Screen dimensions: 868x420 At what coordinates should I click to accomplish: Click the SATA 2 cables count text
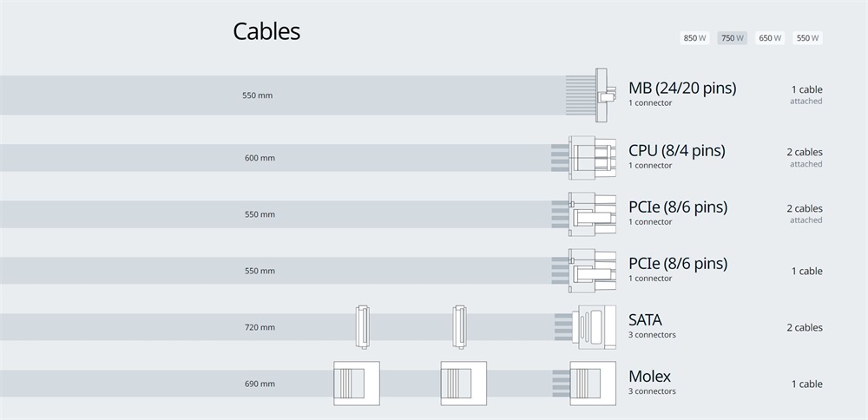click(805, 328)
